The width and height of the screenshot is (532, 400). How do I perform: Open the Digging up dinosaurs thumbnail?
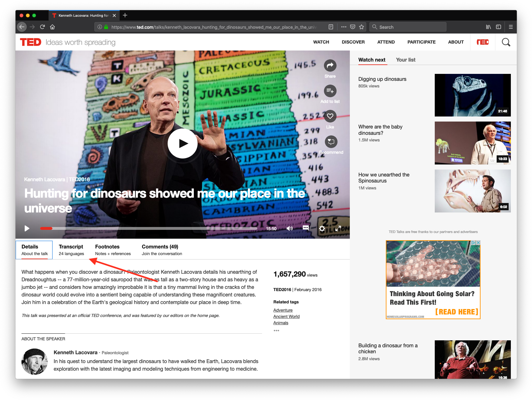(x=472, y=95)
